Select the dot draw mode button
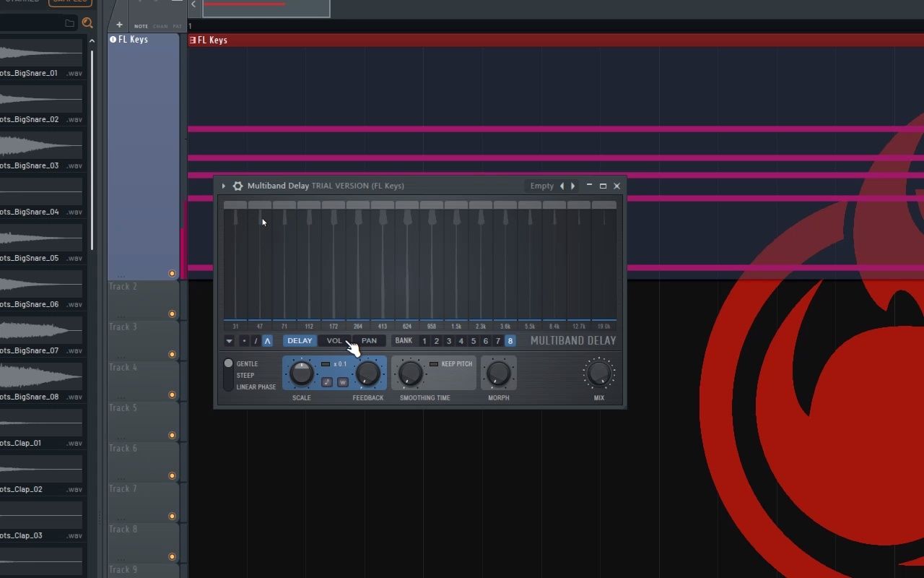 [244, 341]
